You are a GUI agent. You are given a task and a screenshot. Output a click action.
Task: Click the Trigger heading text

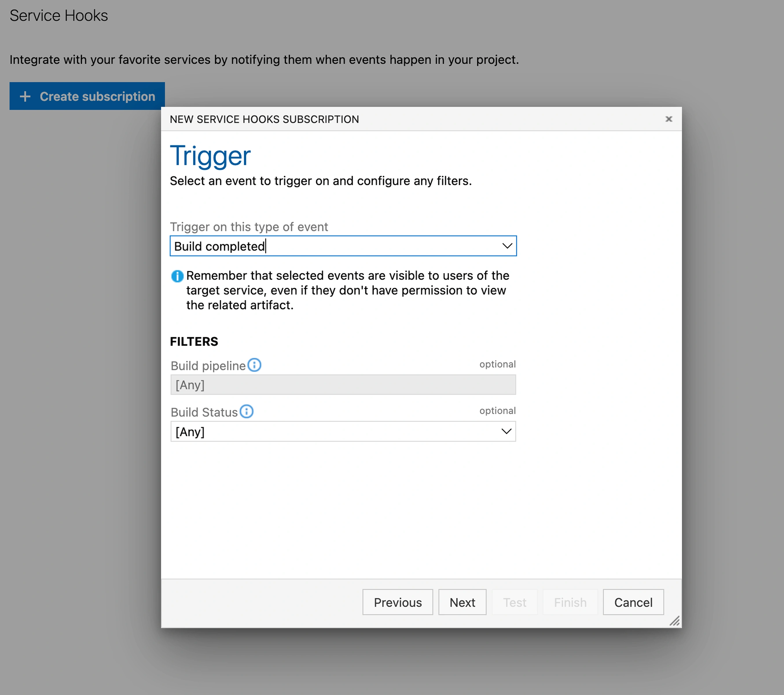tap(210, 156)
